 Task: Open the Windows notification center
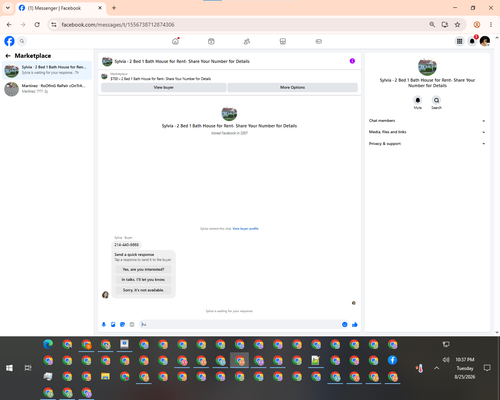tap(487, 368)
